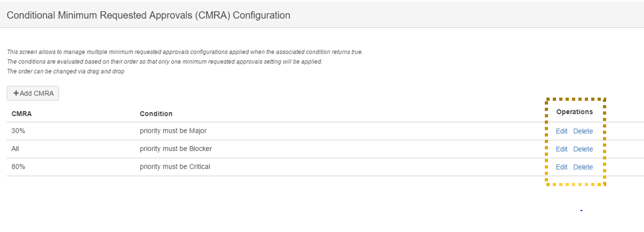Select the 80% CMRA value cell
644x232 pixels.
click(x=18, y=166)
